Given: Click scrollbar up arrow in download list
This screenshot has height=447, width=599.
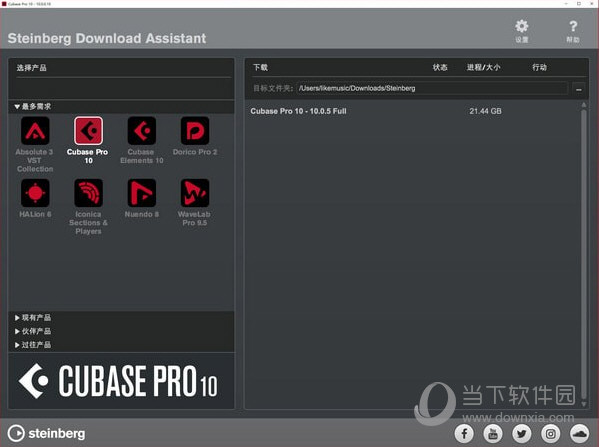Looking at the screenshot, I should pos(583,104).
